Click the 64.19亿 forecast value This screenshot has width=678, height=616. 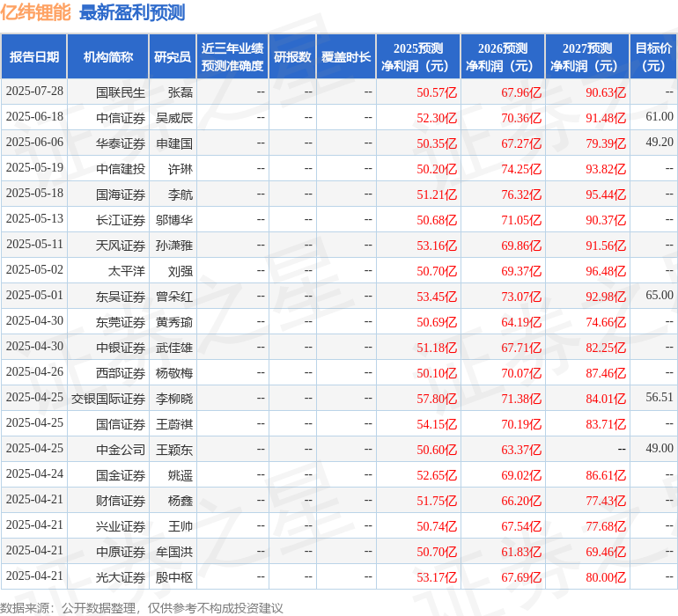click(521, 321)
